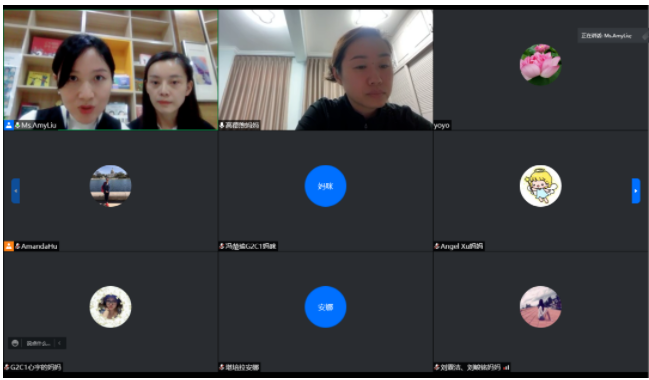
Task: Select the AmandaHu lakeside photo avatar
Action: pyautogui.click(x=111, y=186)
